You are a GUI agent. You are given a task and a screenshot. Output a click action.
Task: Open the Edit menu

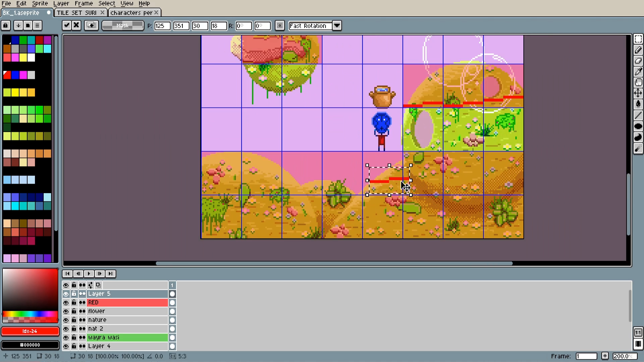(x=21, y=3)
